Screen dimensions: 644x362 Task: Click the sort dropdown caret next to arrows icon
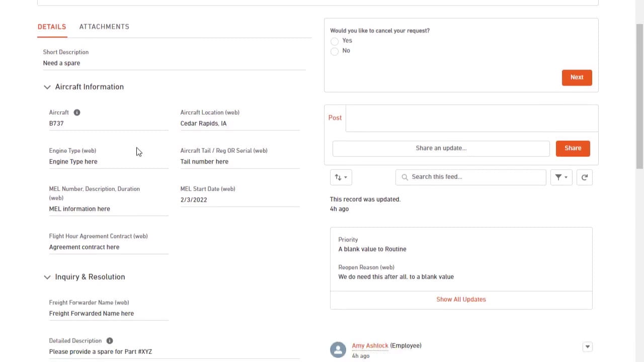pos(345,177)
